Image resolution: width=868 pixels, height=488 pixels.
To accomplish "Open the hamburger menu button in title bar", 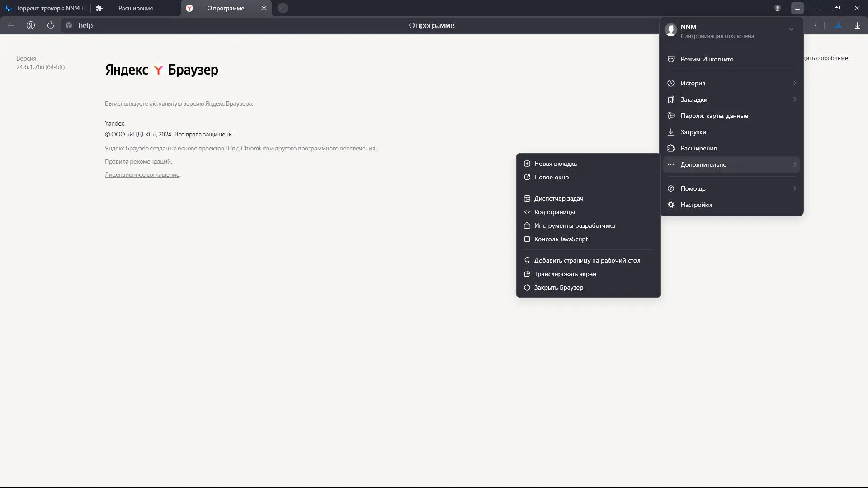I will tap(797, 8).
